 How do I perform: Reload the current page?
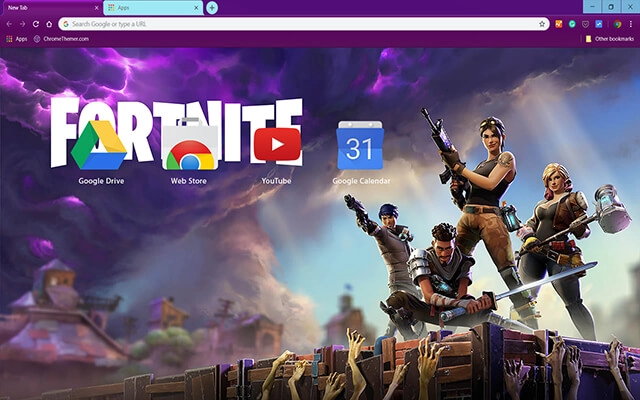[36, 24]
